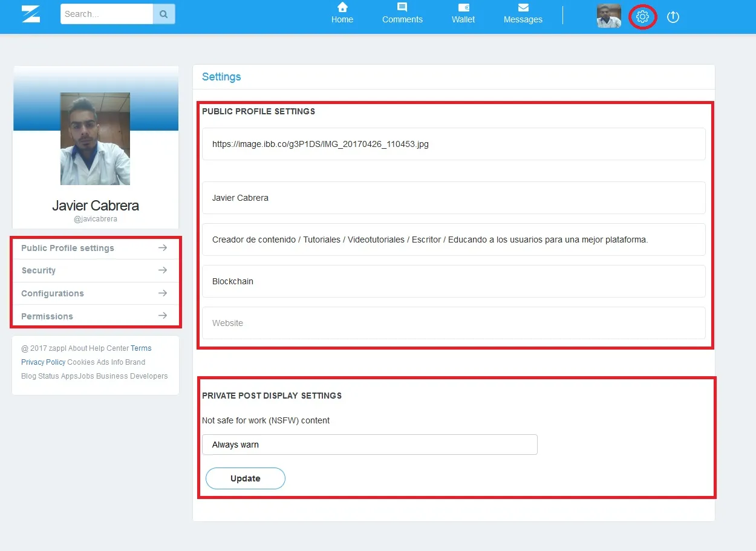Open the Permissions menu item
Screen dimensions: 756x551
[x=47, y=316]
